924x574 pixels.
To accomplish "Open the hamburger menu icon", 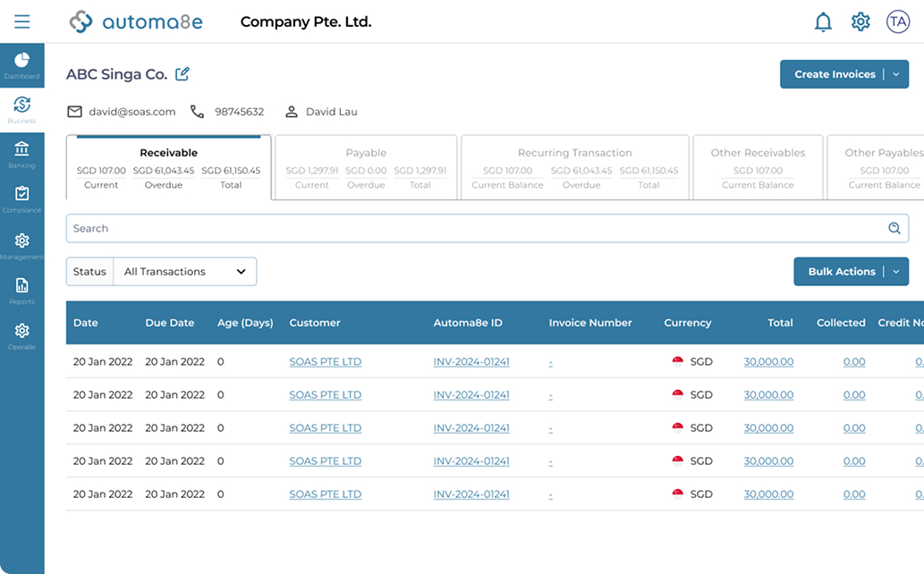I will (x=21, y=21).
